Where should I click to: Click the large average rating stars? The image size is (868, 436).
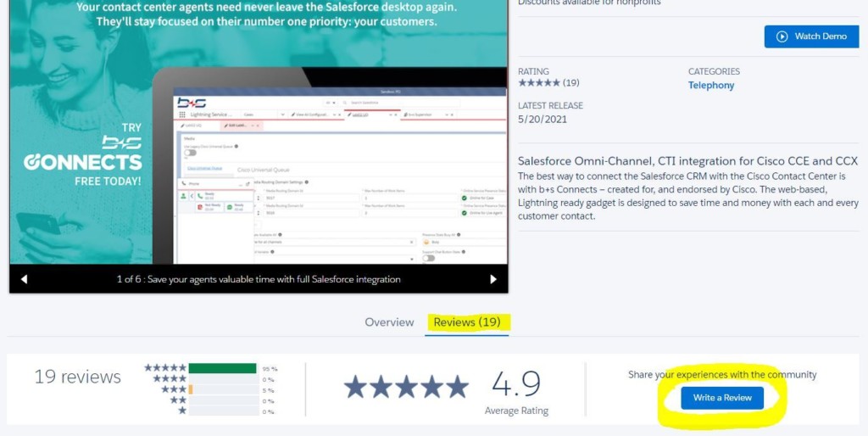pyautogui.click(x=406, y=387)
